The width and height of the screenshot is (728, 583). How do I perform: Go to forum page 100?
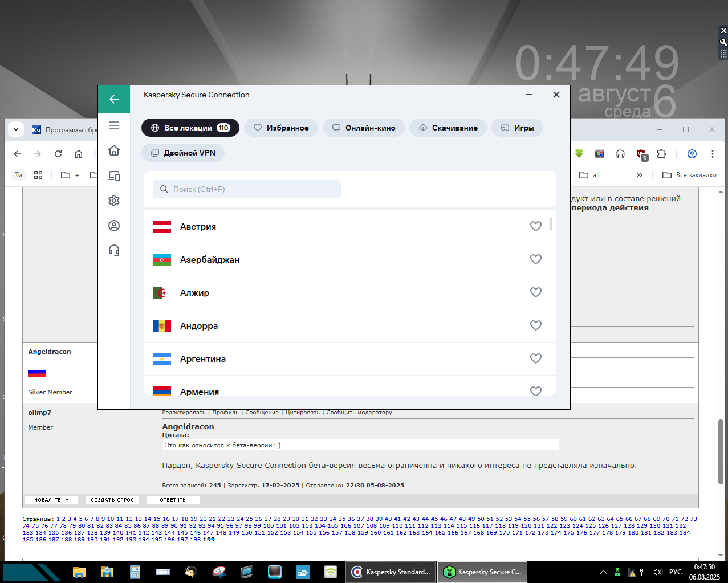[269, 526]
